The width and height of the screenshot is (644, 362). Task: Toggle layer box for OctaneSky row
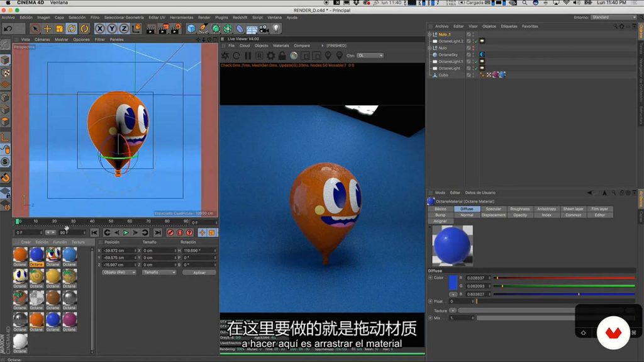click(469, 55)
